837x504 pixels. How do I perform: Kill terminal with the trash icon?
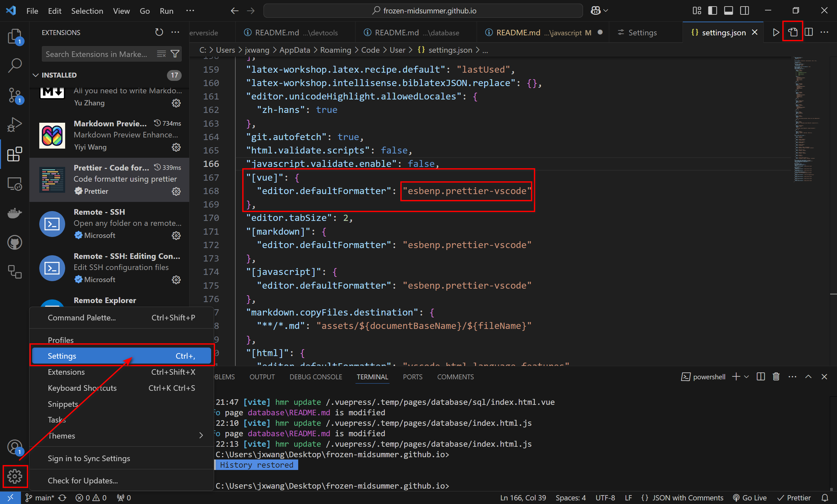coord(776,377)
